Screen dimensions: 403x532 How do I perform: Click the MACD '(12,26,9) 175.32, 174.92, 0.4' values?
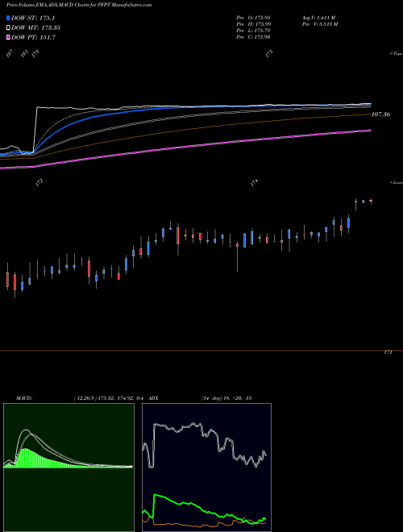coord(108,398)
